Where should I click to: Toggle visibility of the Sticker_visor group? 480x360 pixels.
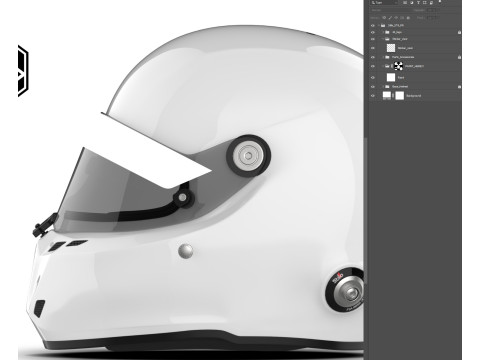373,39
